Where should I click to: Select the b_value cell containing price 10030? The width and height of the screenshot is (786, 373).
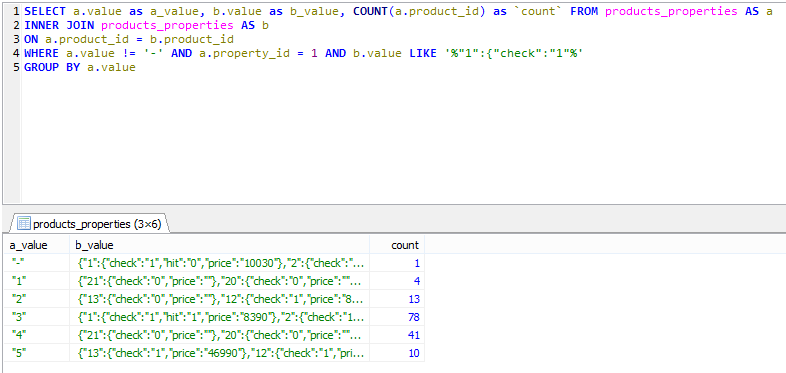pos(220,263)
